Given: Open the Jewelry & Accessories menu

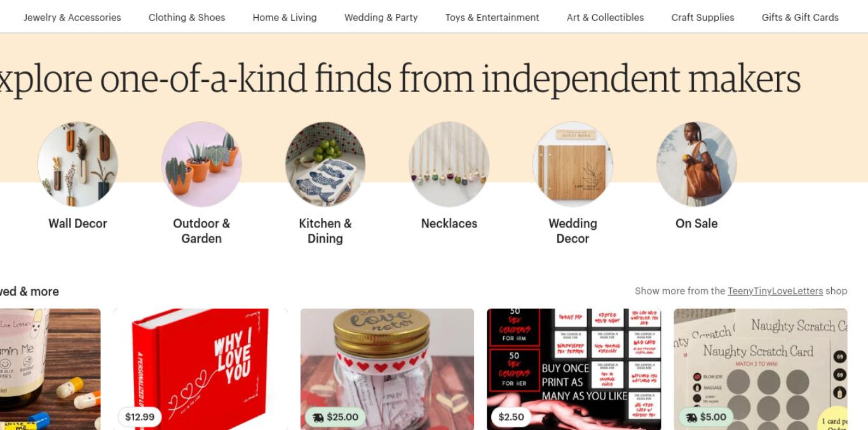Looking at the screenshot, I should click(72, 17).
